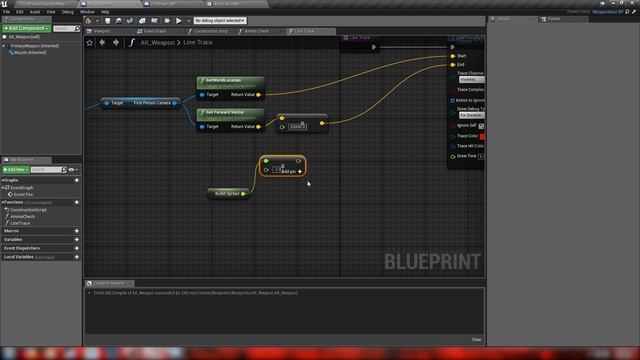
Task: Toggle the Ignore Self checkbox
Action: (481, 126)
